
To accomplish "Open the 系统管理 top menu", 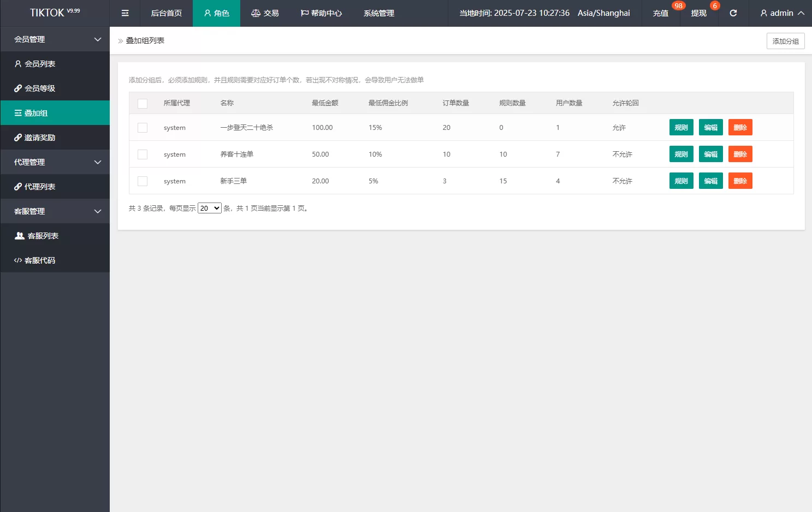I will (x=378, y=13).
